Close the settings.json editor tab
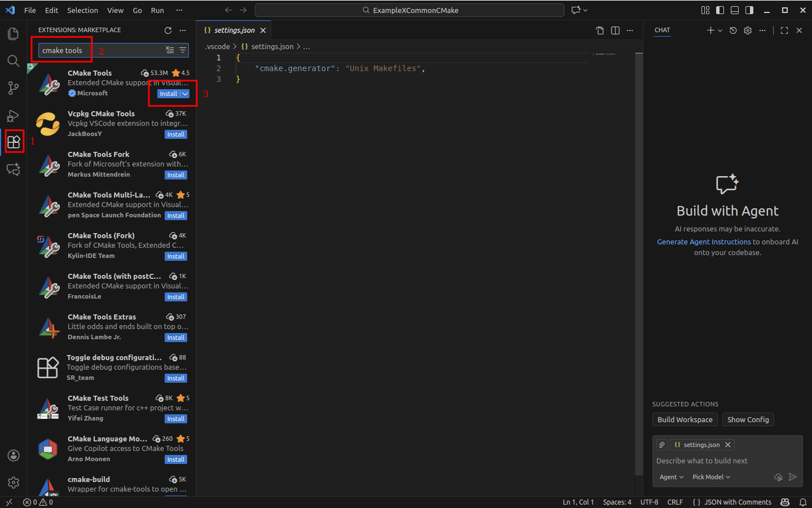Viewport: 812px width, 508px height. (x=263, y=30)
